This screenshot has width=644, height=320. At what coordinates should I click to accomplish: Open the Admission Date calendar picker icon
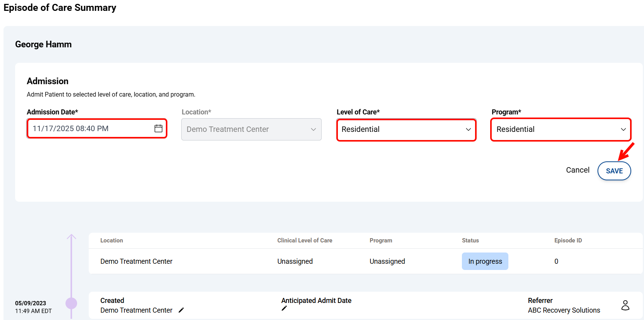[x=158, y=128]
